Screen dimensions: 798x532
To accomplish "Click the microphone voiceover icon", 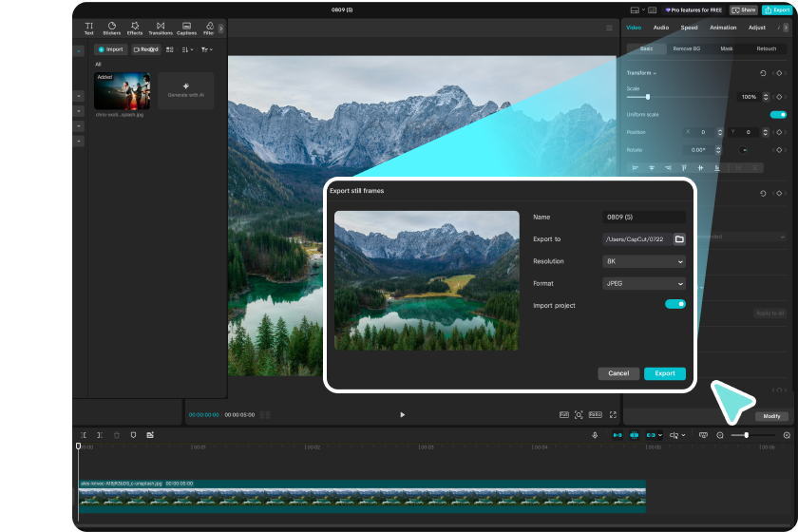I will (x=595, y=435).
